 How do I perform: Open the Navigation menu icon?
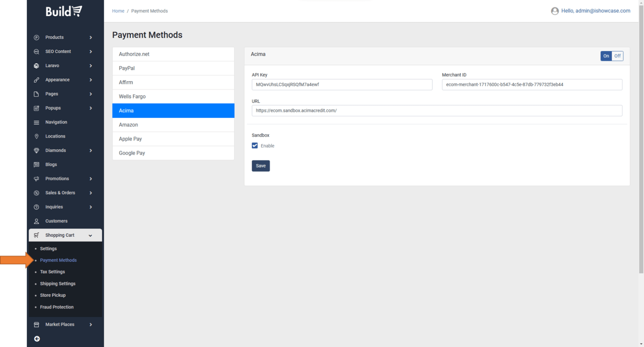pyautogui.click(x=36, y=122)
